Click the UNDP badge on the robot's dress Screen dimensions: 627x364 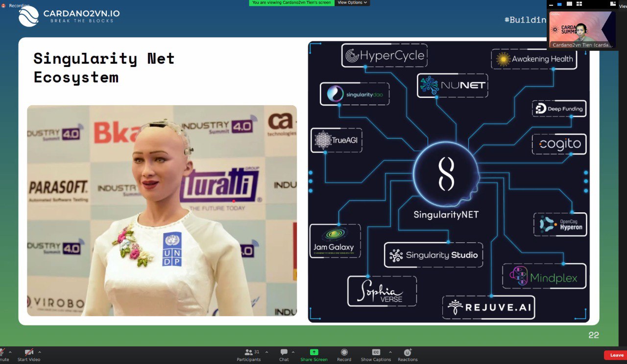[x=172, y=249]
